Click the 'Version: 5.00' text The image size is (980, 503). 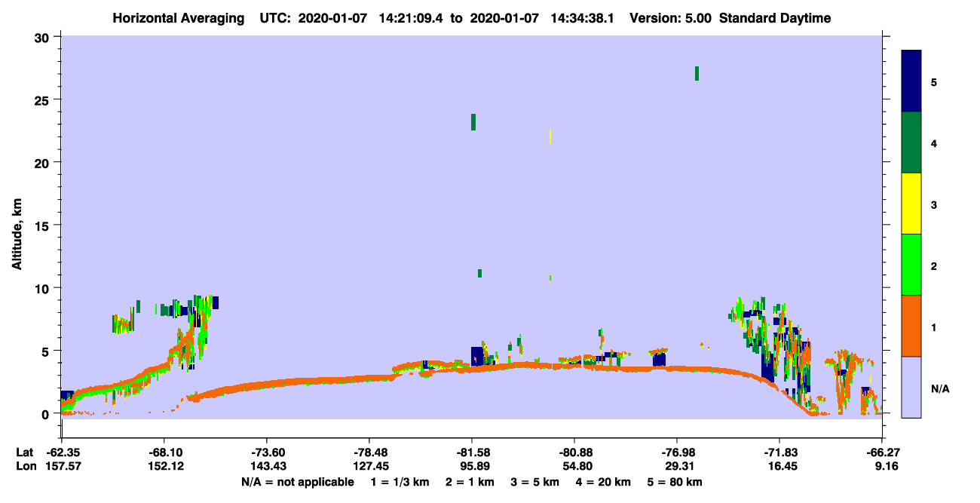pos(671,18)
